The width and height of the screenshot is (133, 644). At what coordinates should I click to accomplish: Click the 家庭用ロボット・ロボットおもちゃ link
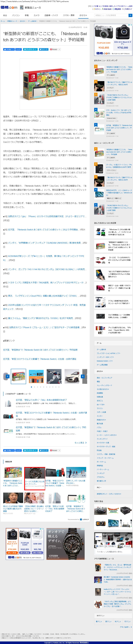coord(109,494)
